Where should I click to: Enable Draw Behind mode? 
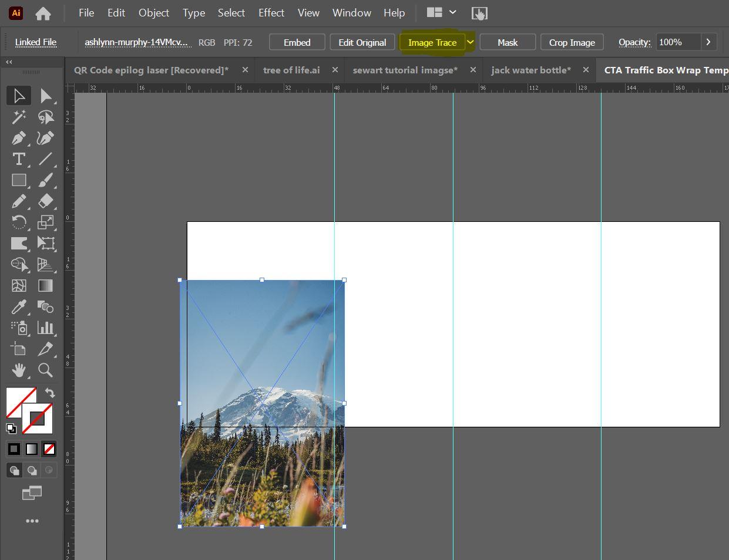point(32,470)
